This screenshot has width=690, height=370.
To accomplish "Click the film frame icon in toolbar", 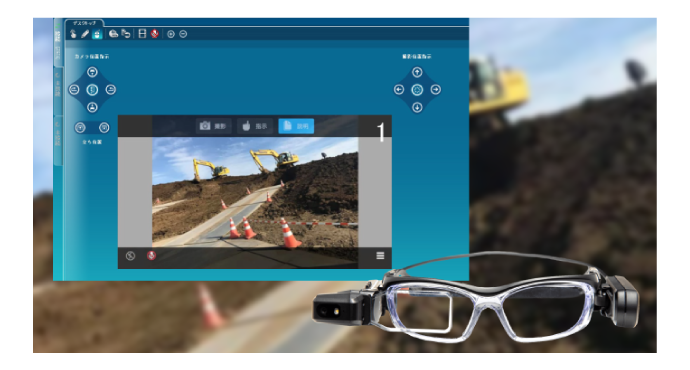I will coord(142,34).
